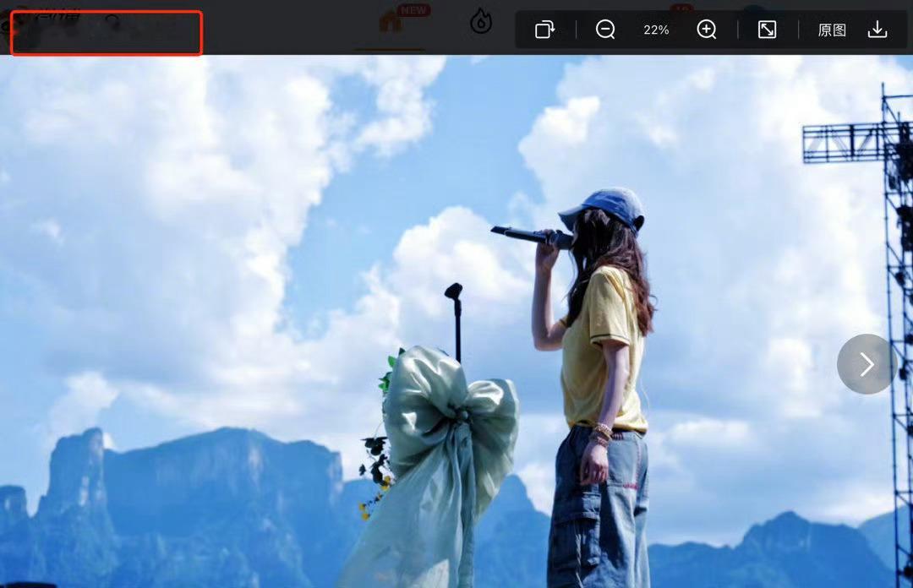Click the rotate image icon in viewer toolbar

(545, 29)
